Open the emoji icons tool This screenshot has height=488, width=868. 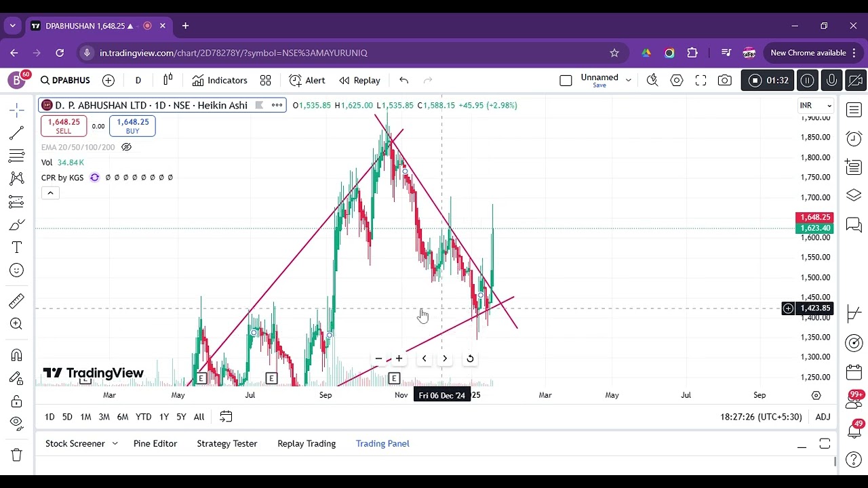point(17,270)
